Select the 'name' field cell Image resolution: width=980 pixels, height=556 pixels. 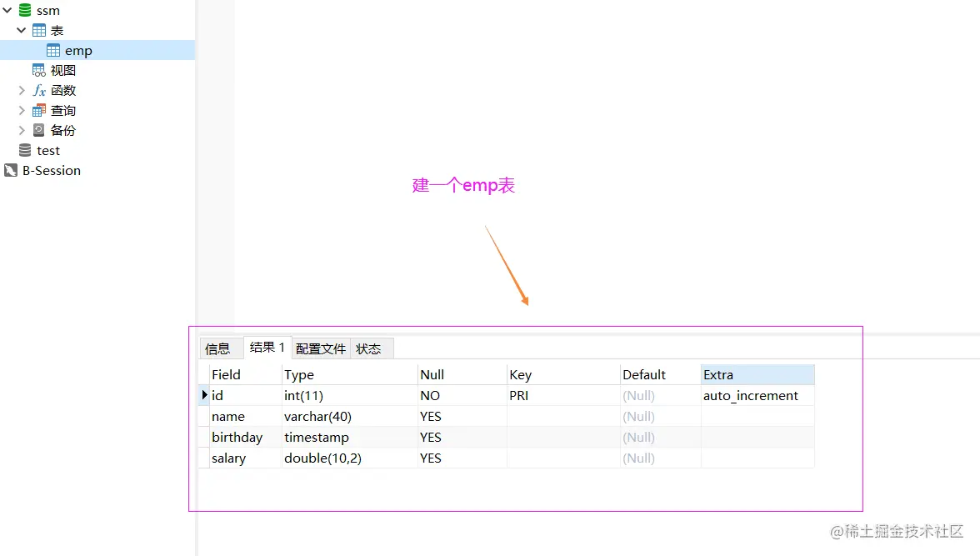pos(246,417)
